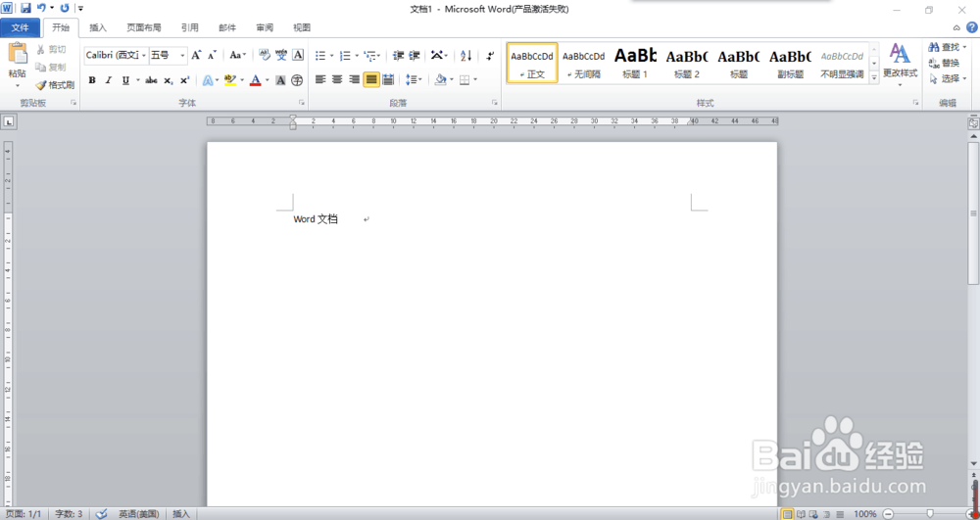Switch to the Review (审阅) tab
Screen dimensions: 980x520
tap(265, 27)
